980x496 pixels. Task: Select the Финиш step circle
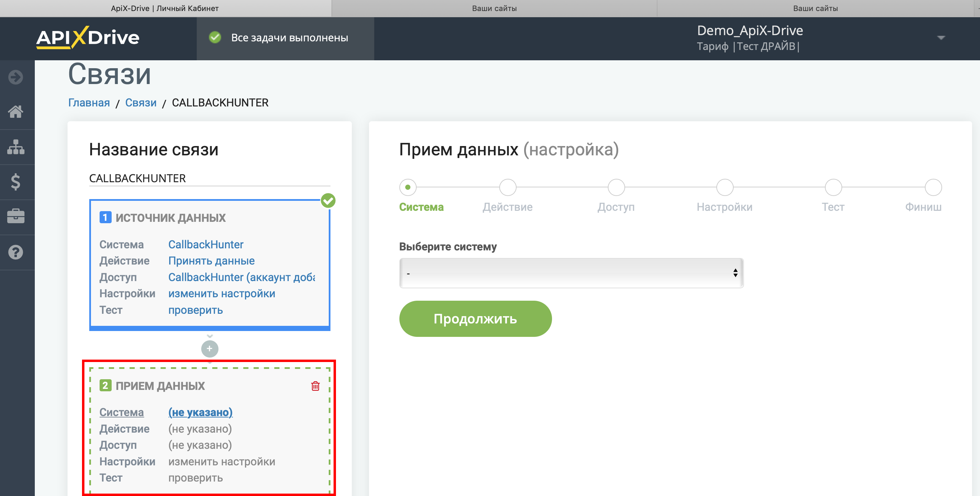(933, 187)
